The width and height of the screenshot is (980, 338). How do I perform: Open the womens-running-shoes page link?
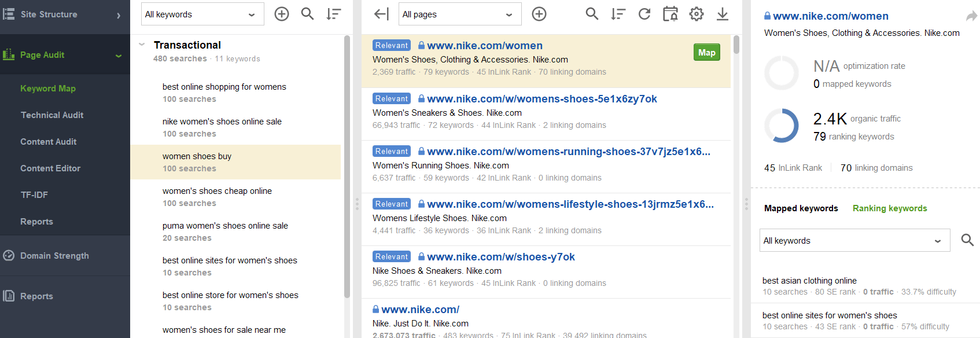[x=569, y=152]
